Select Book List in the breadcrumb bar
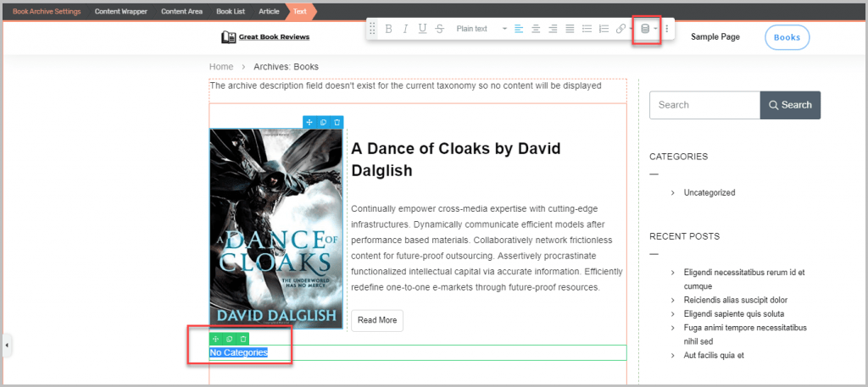 (229, 11)
